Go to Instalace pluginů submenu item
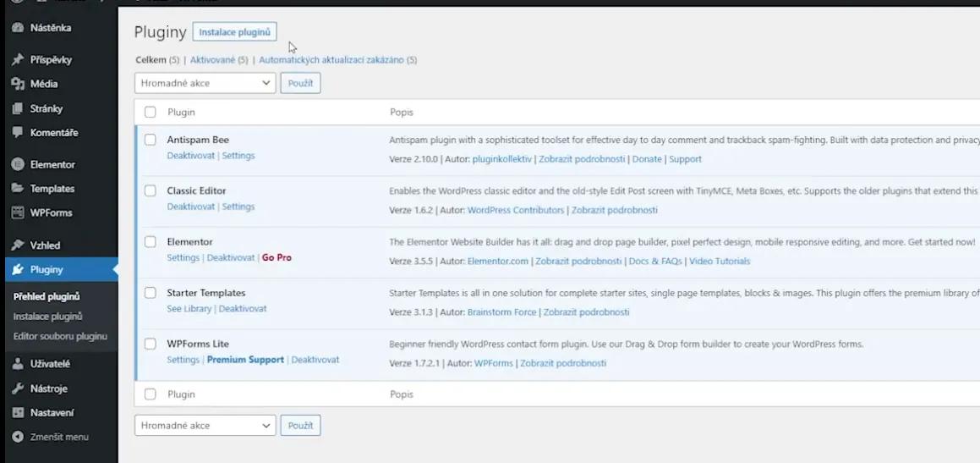 [47, 317]
